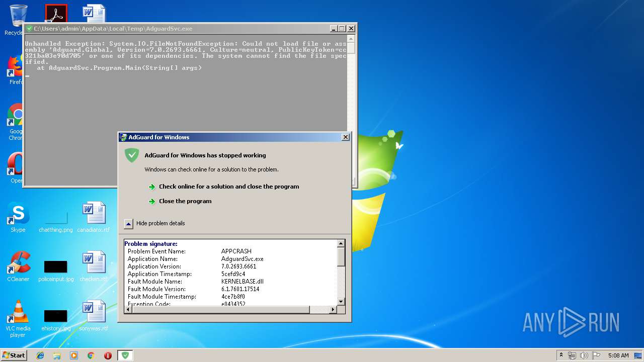The height and width of the screenshot is (362, 644).
Task: Select the fault module version 6.1.7601.17514
Action: tap(240, 289)
